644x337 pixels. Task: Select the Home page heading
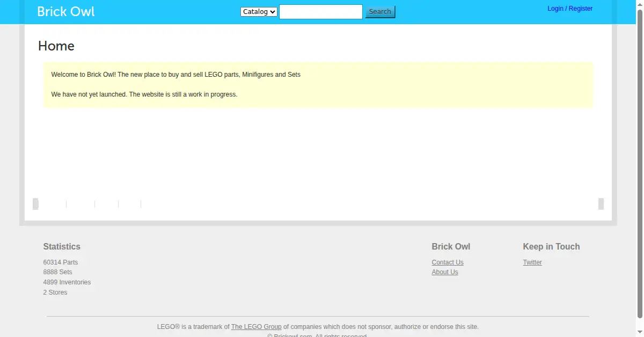(56, 46)
